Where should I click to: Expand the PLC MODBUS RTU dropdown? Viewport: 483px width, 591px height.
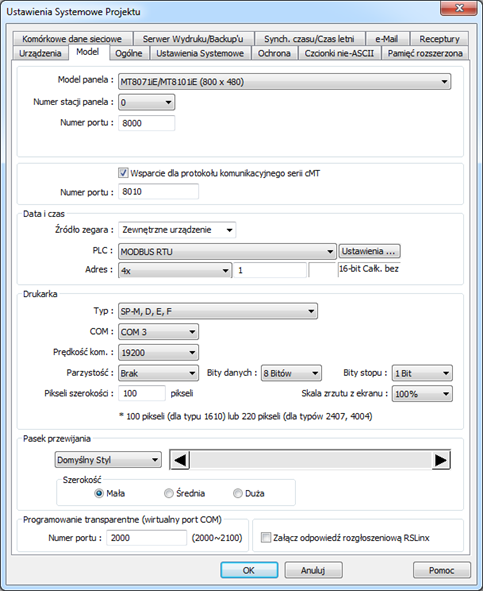227,251
